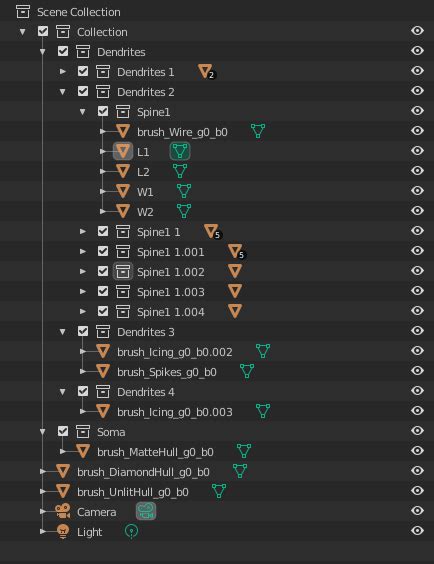Uncheck the Spine1 collection checkbox

pos(103,111)
